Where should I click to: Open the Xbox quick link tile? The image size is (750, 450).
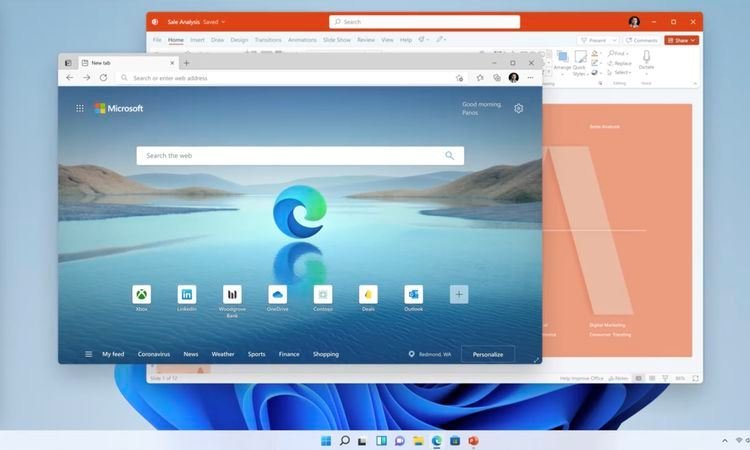(x=142, y=294)
